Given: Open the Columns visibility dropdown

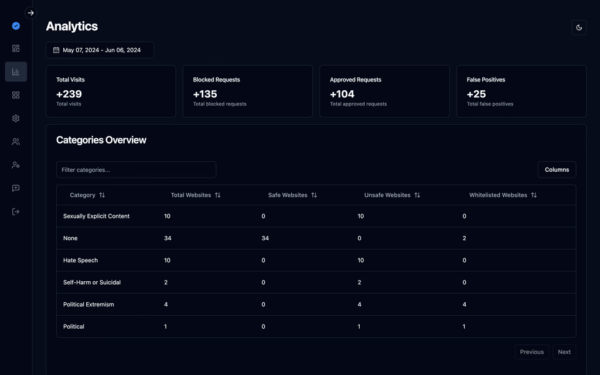Looking at the screenshot, I should (x=557, y=170).
